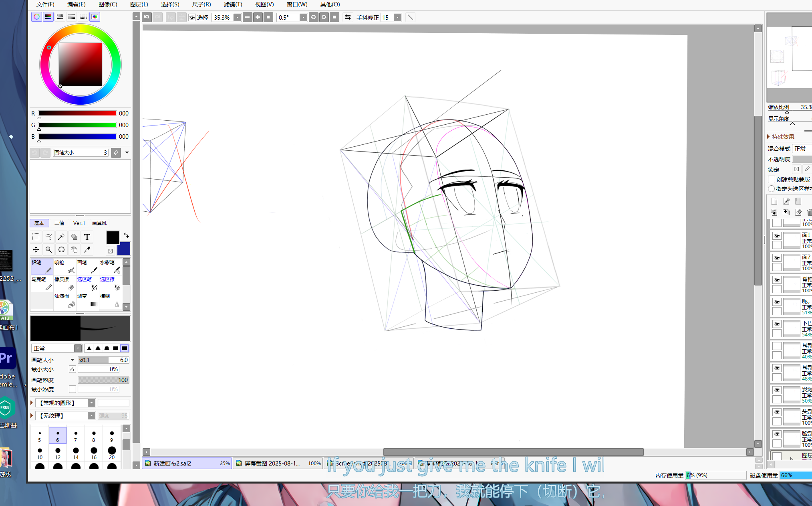Select the lasso selection tool
The width and height of the screenshot is (812, 506).
coord(48,237)
